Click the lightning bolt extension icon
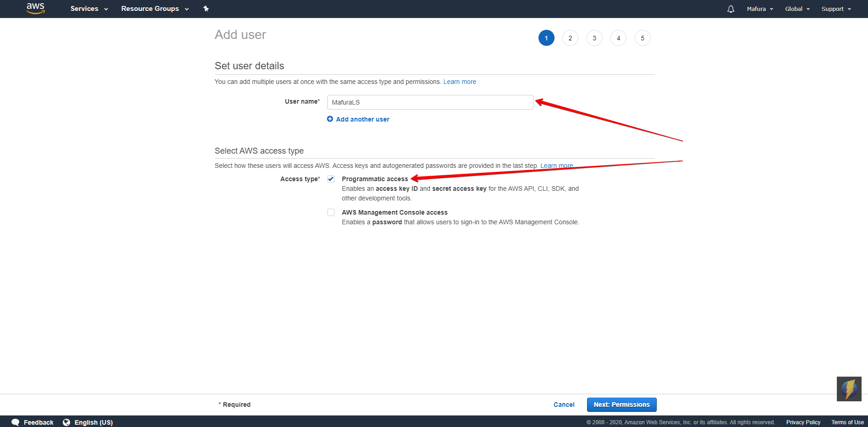The height and width of the screenshot is (427, 868). [849, 389]
